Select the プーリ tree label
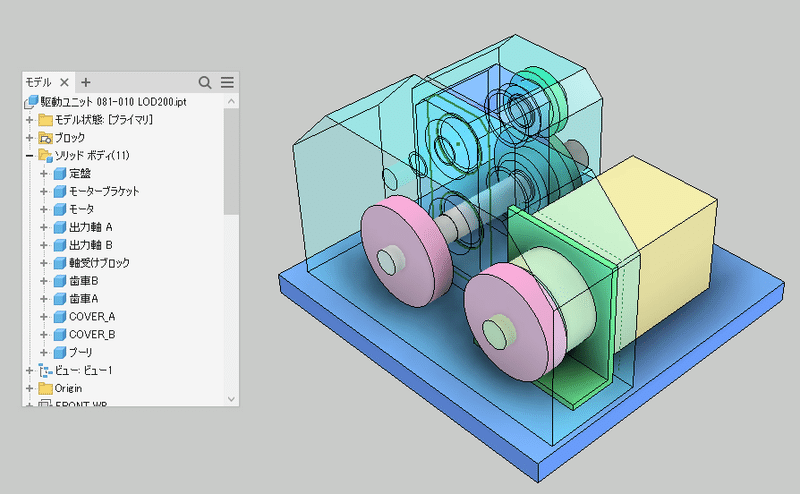Screen dimensions: 800x494 click(x=81, y=353)
